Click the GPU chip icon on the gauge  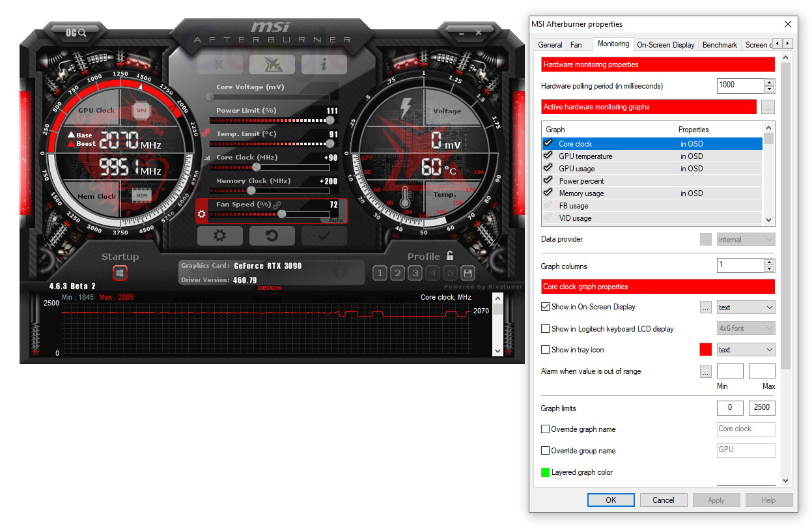coord(141,111)
